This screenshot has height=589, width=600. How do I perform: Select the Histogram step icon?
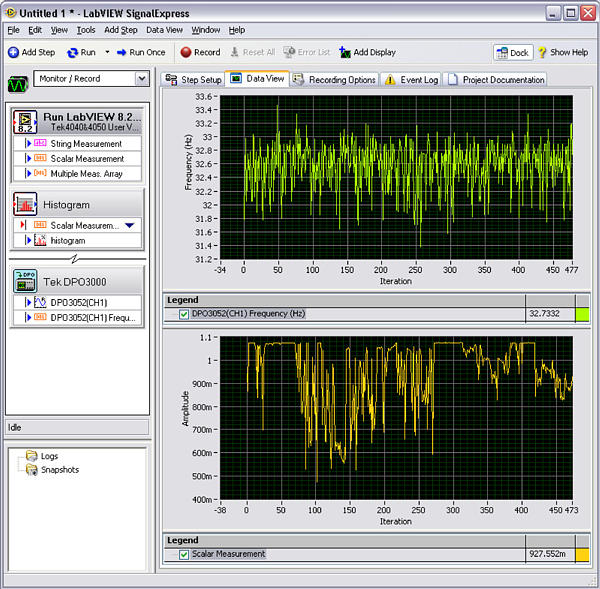[26, 204]
